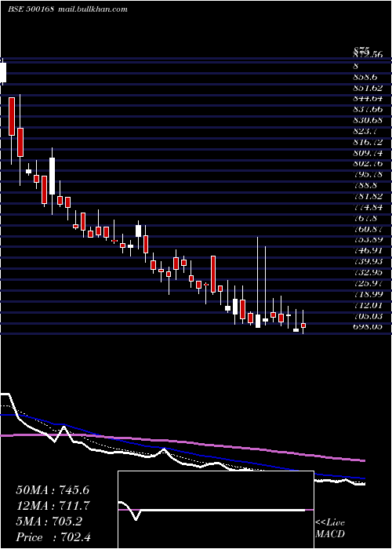Click inside the MACD inset panel
Viewport: 392px width, 549px height.
tap(216, 510)
